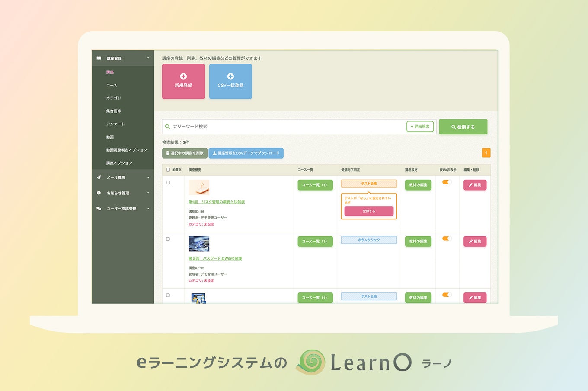Go to page 1 in pagination
The height and width of the screenshot is (391, 588).
[486, 153]
